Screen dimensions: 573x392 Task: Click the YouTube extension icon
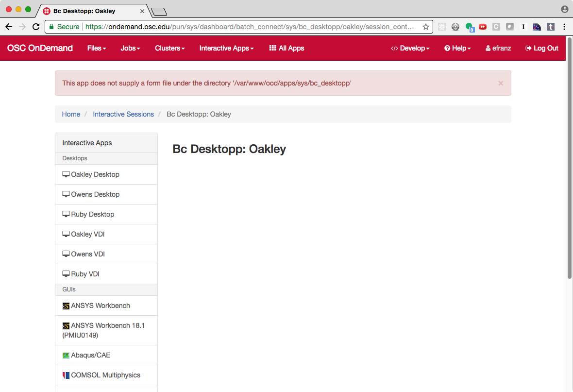point(483,27)
